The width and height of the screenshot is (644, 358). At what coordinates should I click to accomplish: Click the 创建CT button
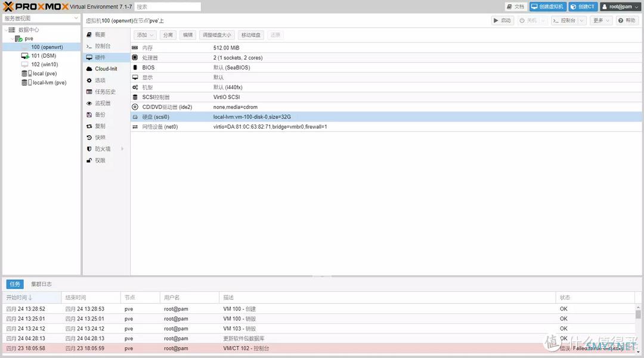pos(583,7)
